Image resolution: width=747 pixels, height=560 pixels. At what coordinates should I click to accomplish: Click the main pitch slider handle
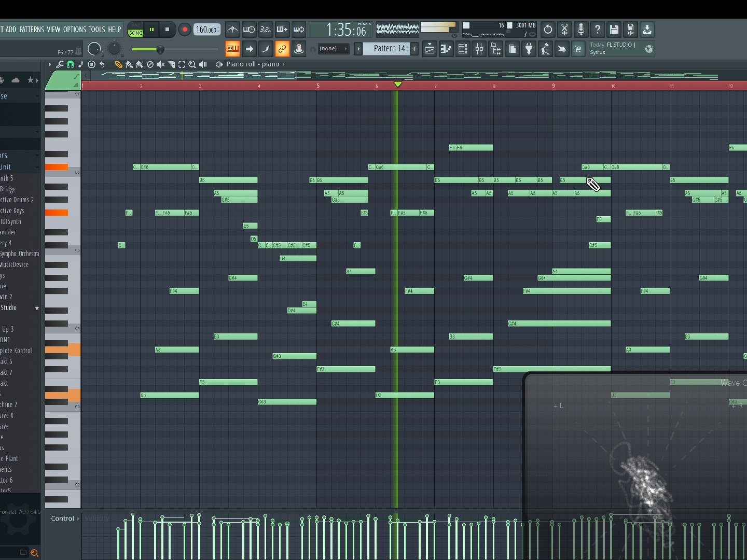click(160, 49)
